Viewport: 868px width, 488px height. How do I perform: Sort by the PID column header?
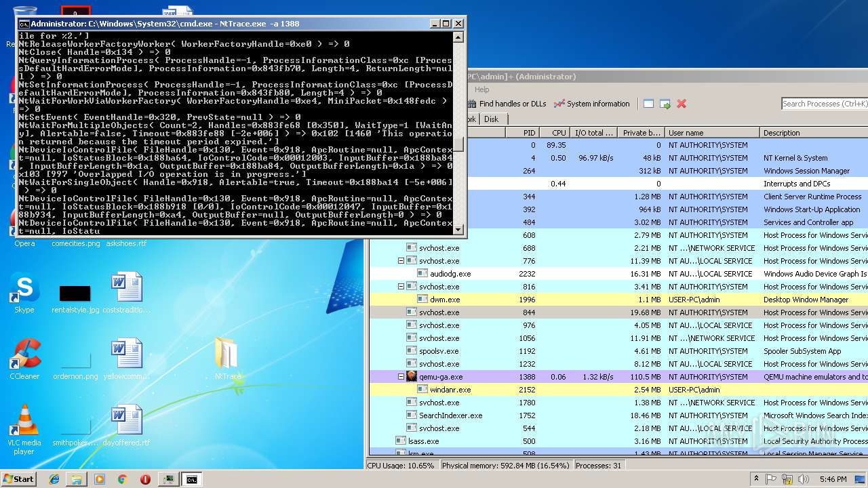(523, 133)
